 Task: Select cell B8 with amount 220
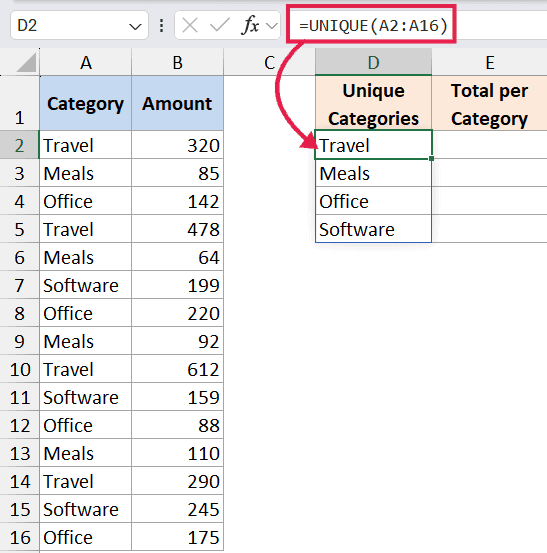point(177,313)
